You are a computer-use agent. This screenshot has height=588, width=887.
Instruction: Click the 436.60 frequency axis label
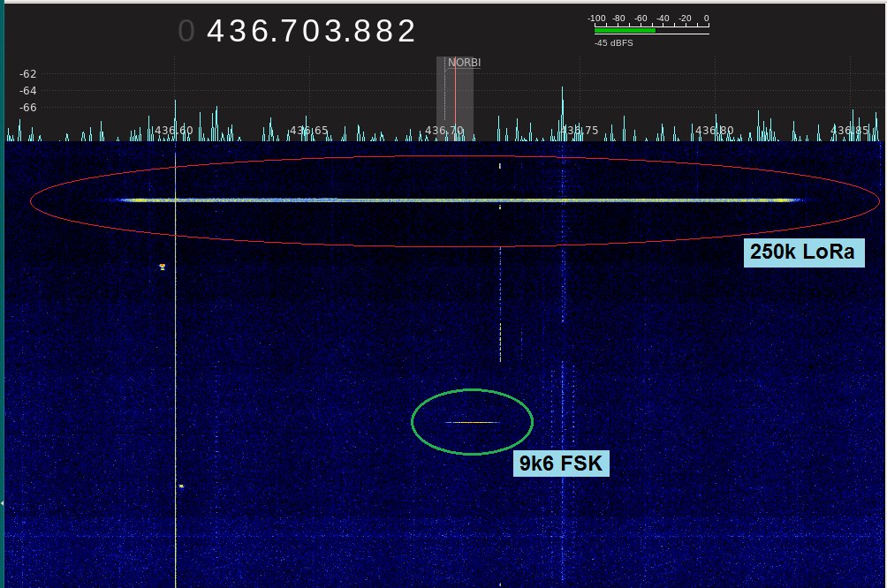[172, 131]
